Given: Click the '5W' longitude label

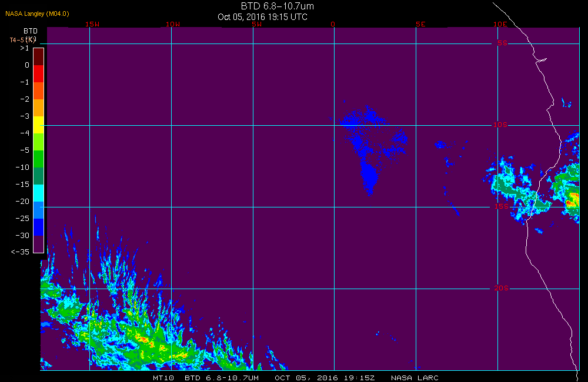Looking at the screenshot, I should [x=256, y=24].
